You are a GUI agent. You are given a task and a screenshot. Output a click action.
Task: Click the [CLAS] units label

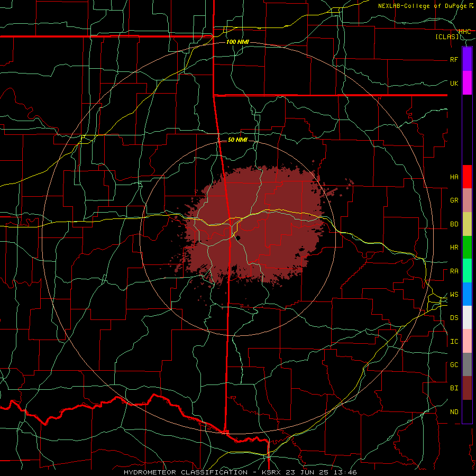tap(447, 37)
